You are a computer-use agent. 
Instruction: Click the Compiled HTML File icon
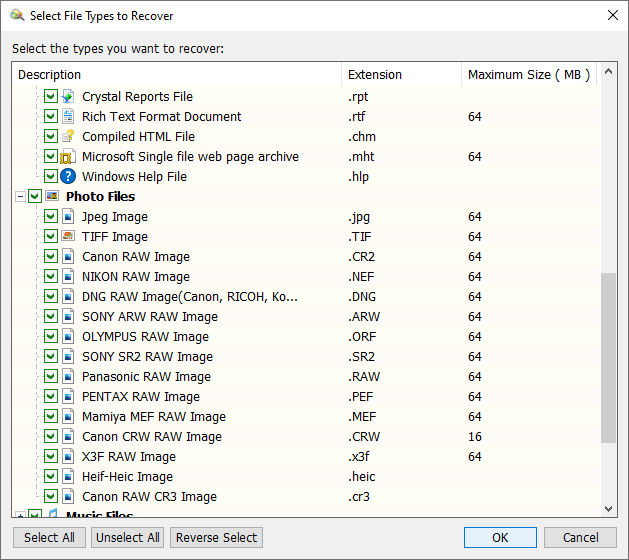pyautogui.click(x=68, y=136)
